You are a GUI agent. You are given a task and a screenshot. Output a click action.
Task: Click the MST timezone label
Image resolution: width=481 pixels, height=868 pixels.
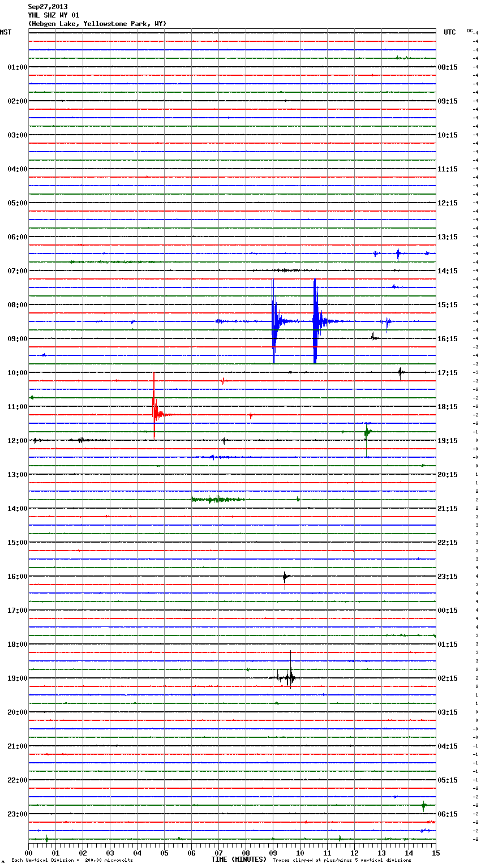(x=6, y=32)
